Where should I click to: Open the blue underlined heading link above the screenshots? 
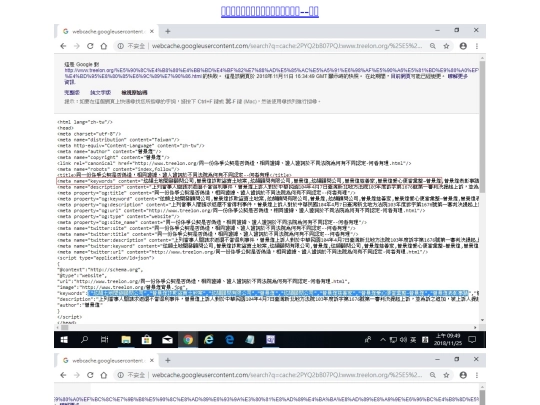point(270,11)
